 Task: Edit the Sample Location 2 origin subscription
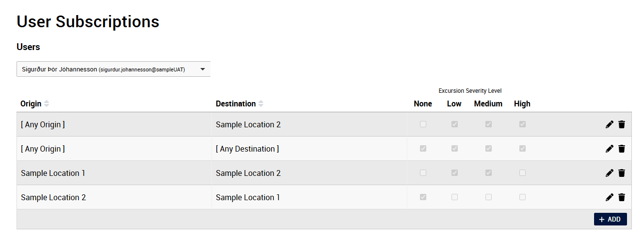click(610, 197)
